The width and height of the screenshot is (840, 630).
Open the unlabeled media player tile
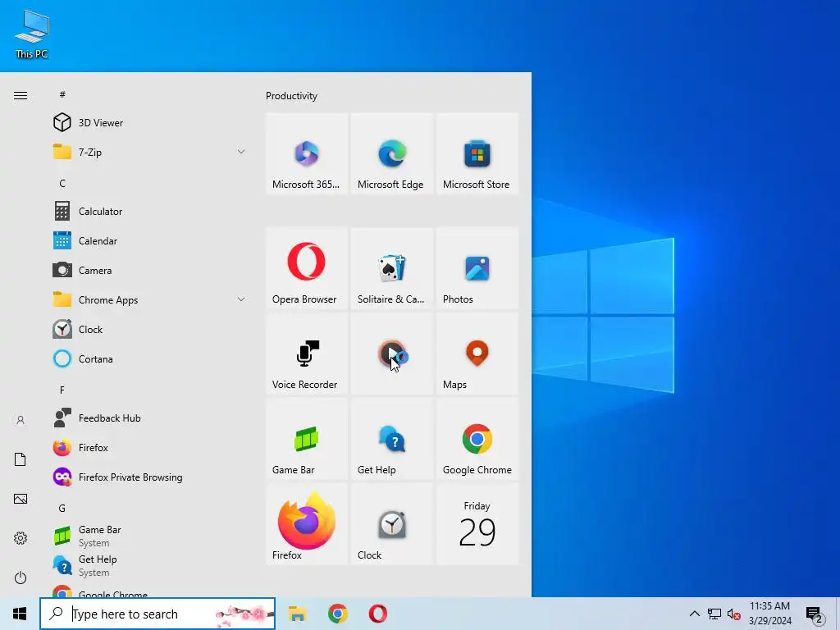point(391,354)
